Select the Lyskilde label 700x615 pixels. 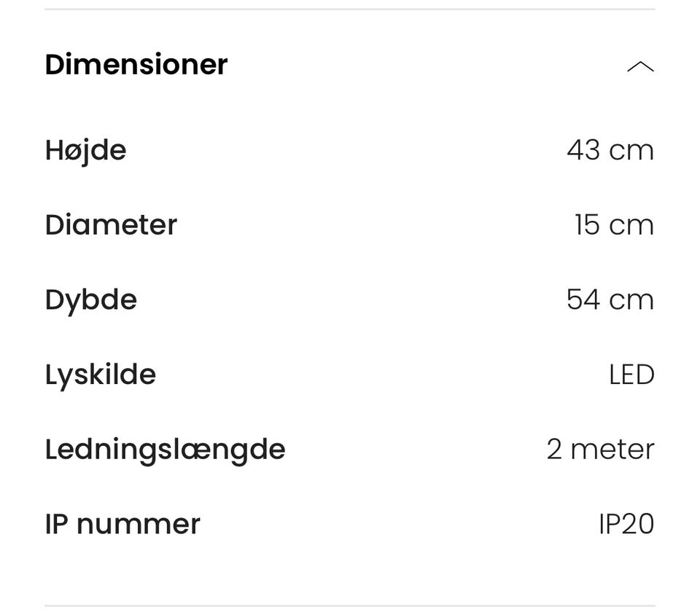tap(100, 375)
